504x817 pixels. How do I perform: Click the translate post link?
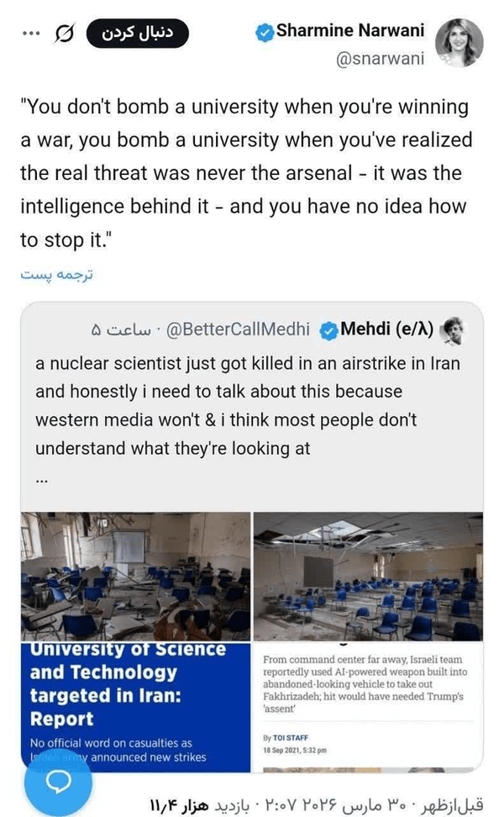(x=55, y=277)
